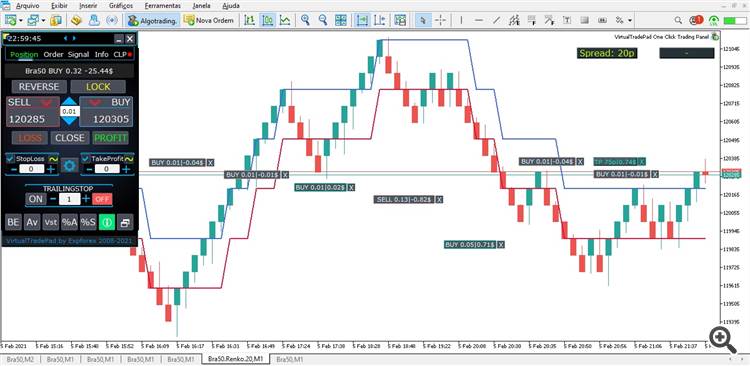
Task: Open the Ajuda menu
Action: click(232, 6)
